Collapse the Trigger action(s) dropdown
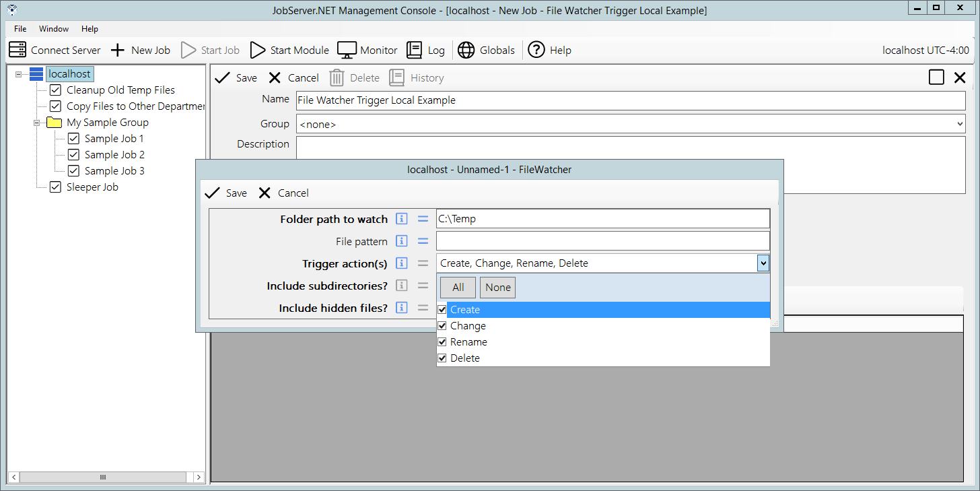The width and height of the screenshot is (980, 491). click(x=763, y=263)
